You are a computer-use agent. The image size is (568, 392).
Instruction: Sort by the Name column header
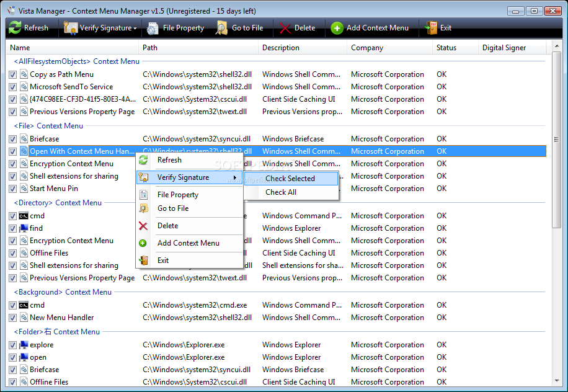click(x=72, y=48)
